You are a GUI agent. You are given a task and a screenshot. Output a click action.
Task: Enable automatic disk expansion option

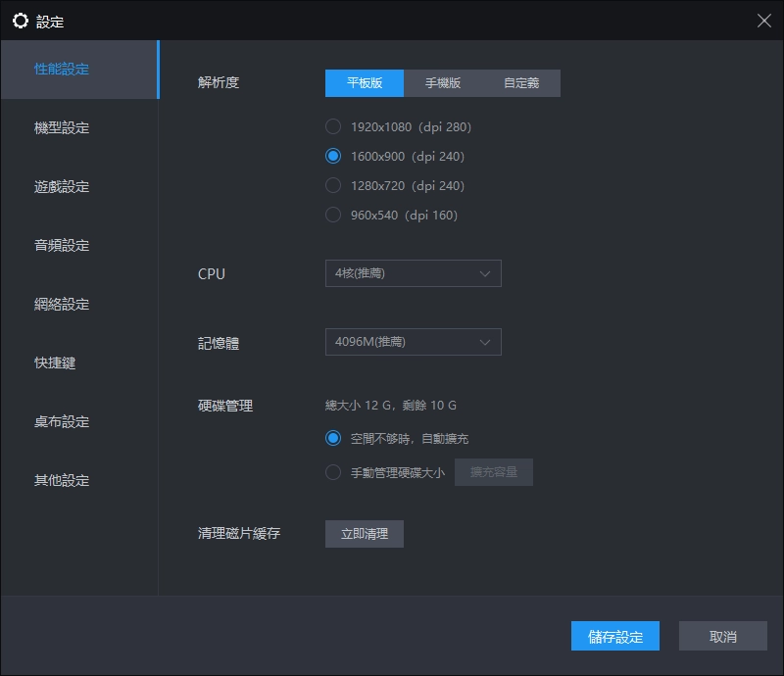(333, 438)
